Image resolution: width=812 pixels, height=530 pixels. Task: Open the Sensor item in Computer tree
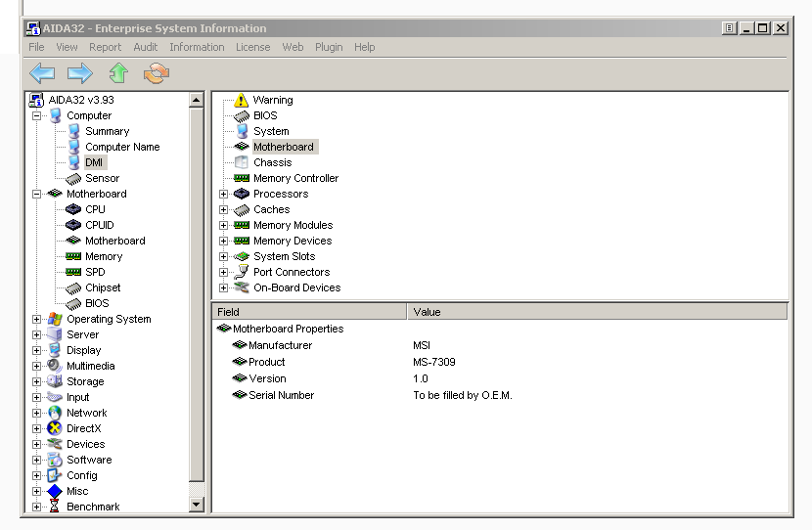(102, 178)
